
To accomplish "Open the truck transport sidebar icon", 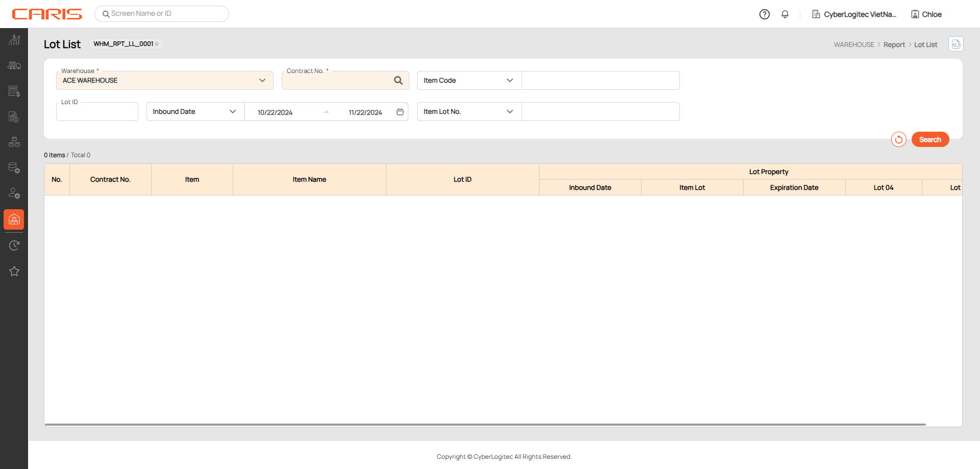I will [14, 66].
